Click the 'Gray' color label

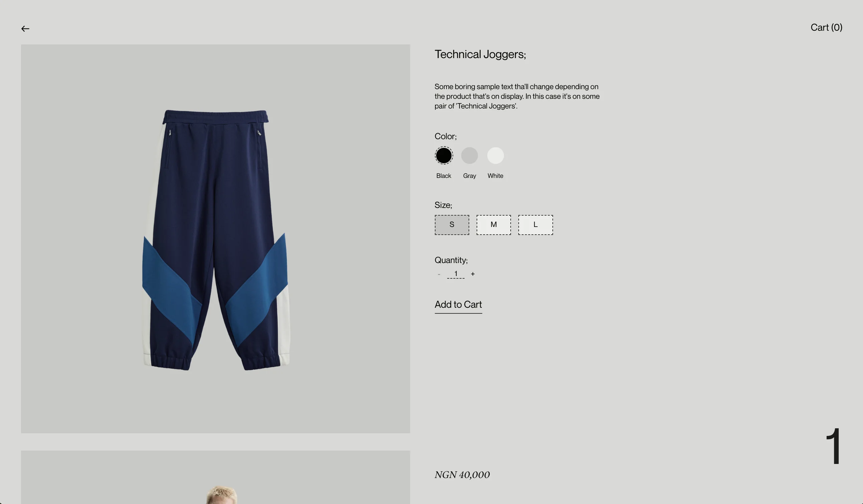[470, 176]
